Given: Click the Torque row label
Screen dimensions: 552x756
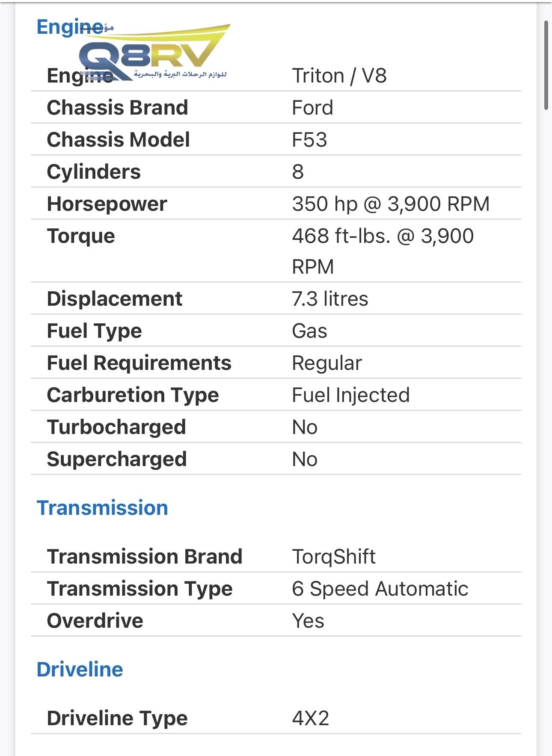Looking at the screenshot, I should (81, 236).
